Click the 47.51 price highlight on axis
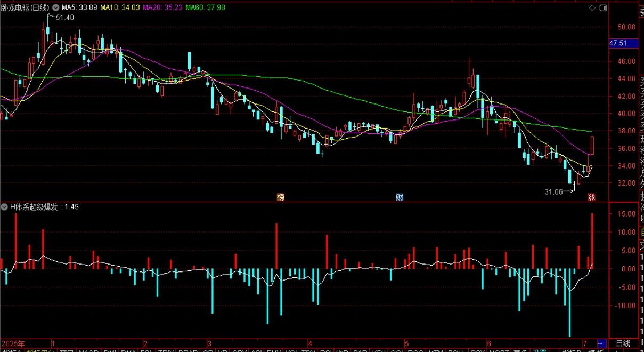The image size is (644, 352). click(624, 44)
